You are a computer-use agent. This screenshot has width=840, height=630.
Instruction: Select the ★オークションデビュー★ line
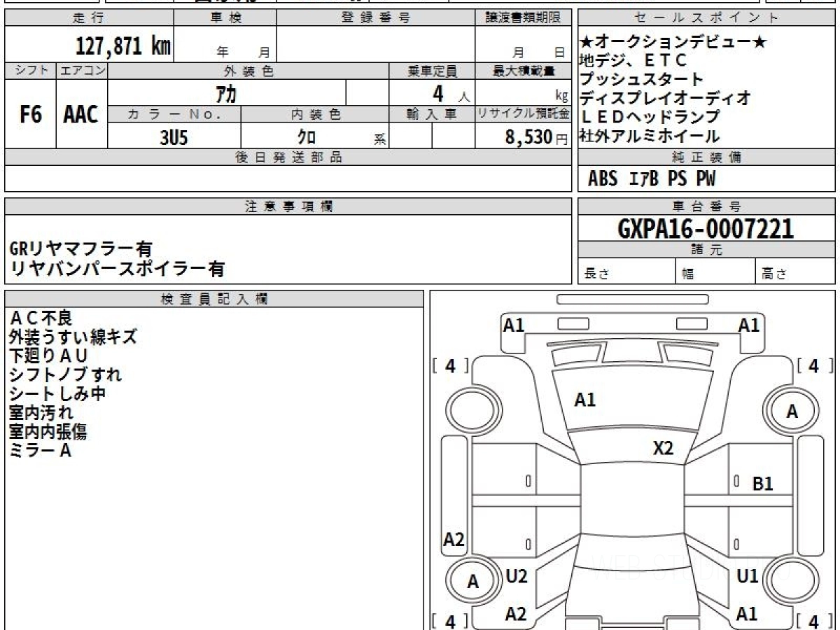(x=673, y=43)
